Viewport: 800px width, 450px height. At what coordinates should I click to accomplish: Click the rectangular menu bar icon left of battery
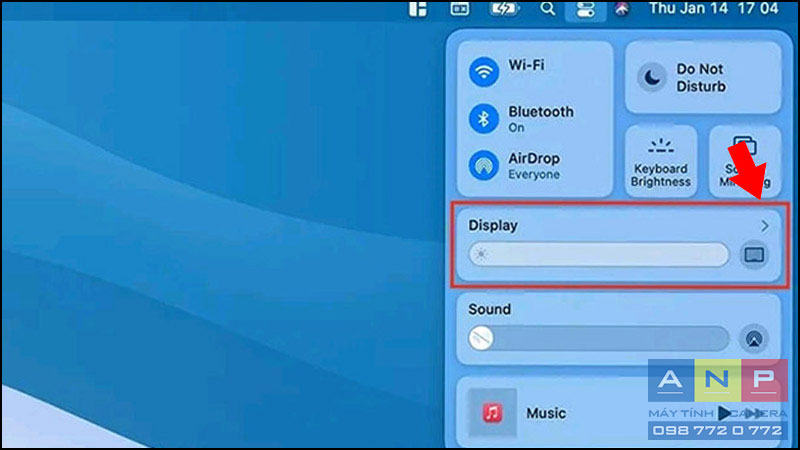point(460,9)
